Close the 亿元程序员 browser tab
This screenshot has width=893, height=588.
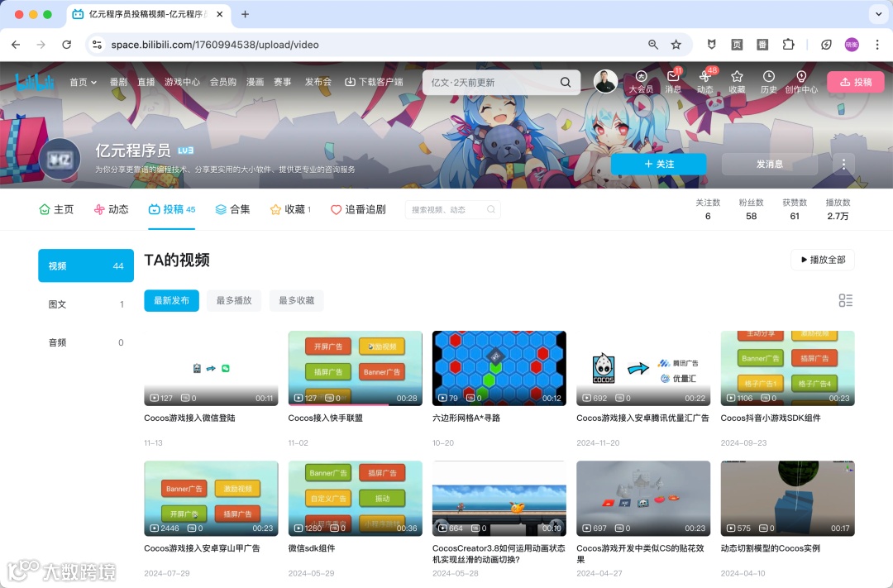[220, 14]
